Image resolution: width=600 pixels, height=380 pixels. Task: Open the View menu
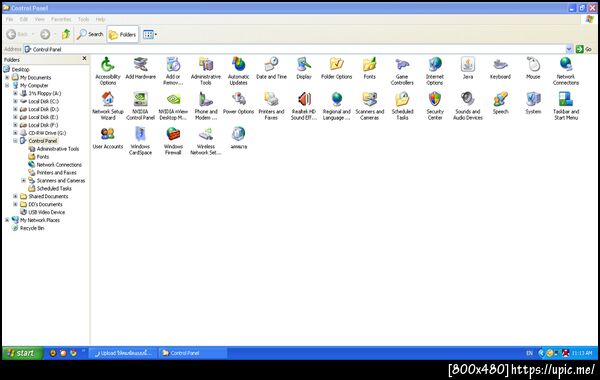point(39,19)
